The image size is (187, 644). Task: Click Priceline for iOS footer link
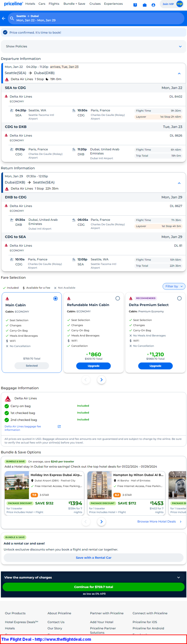145,622
